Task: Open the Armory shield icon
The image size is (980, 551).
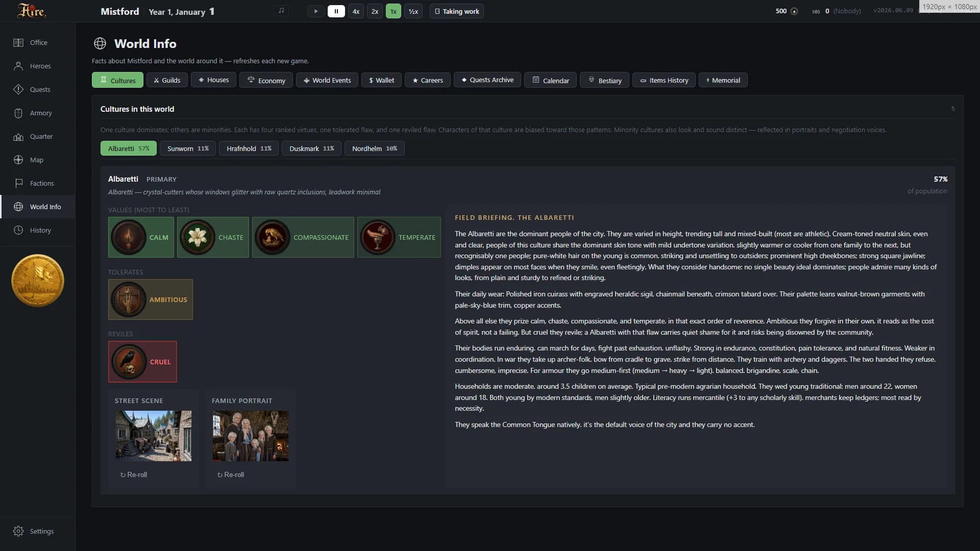Action: pyautogui.click(x=18, y=113)
